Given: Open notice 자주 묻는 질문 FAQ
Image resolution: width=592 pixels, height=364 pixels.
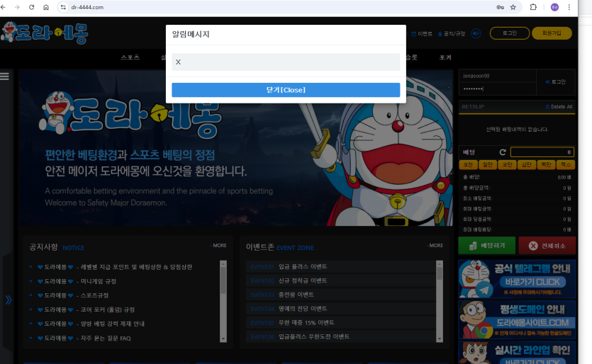Looking at the screenshot, I should [84, 339].
